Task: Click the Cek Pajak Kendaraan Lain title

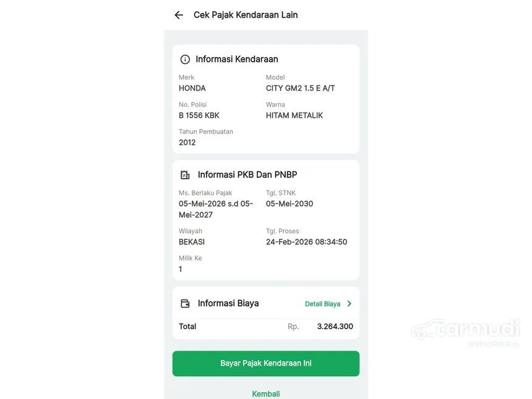Action: point(246,15)
